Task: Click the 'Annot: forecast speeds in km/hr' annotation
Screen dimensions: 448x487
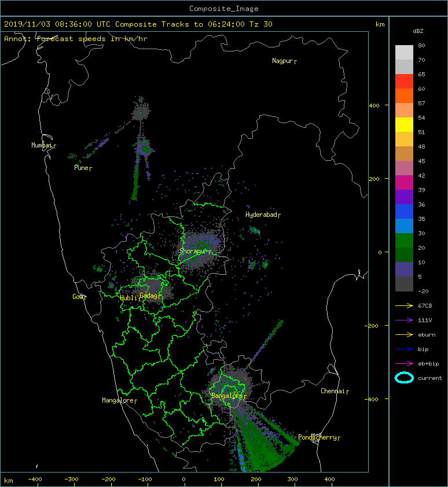Action: (x=76, y=39)
